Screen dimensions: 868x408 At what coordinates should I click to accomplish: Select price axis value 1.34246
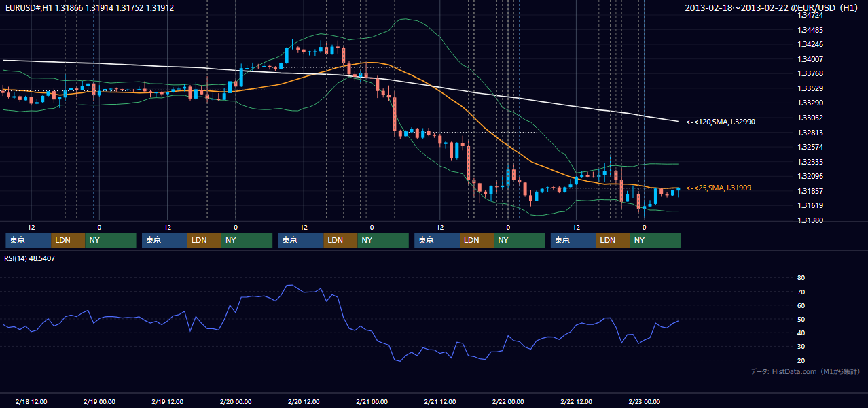811,44
